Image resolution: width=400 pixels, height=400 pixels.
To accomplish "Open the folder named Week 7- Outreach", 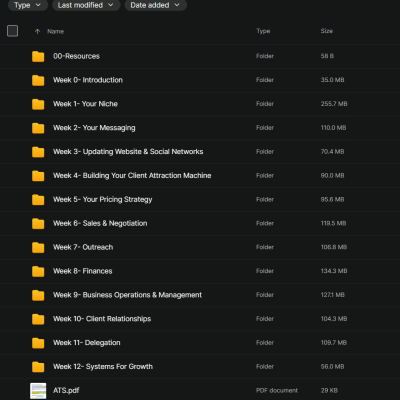I will [x=83, y=247].
